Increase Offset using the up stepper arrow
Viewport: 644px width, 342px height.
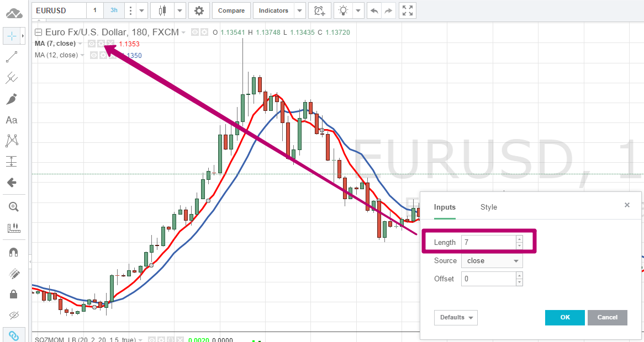click(x=520, y=276)
